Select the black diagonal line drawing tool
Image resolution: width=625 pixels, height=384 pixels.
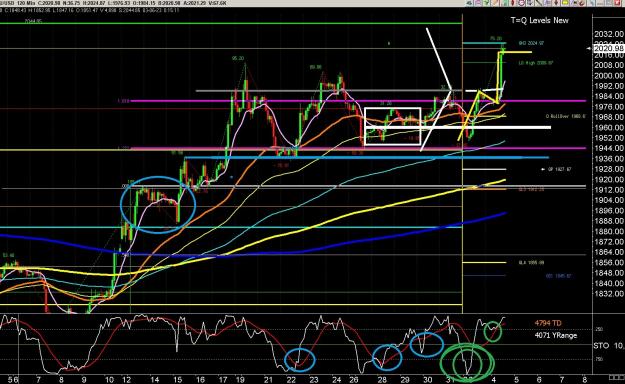tap(539, 3)
